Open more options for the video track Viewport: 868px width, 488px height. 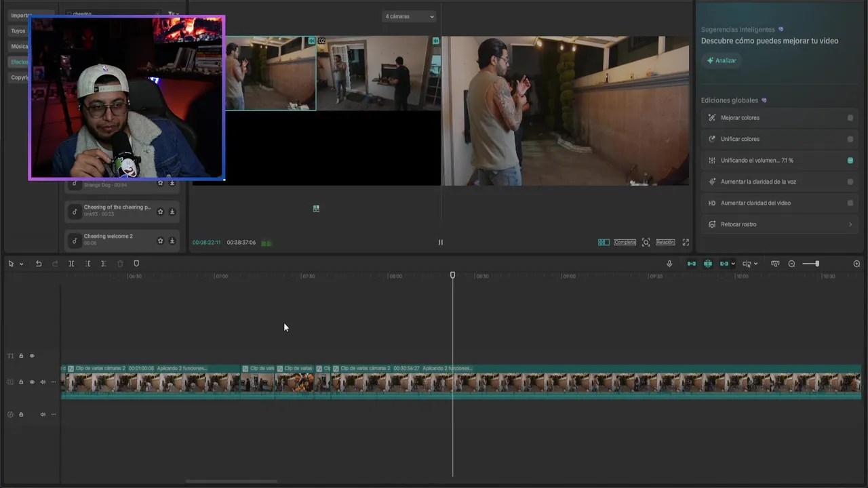(54, 382)
